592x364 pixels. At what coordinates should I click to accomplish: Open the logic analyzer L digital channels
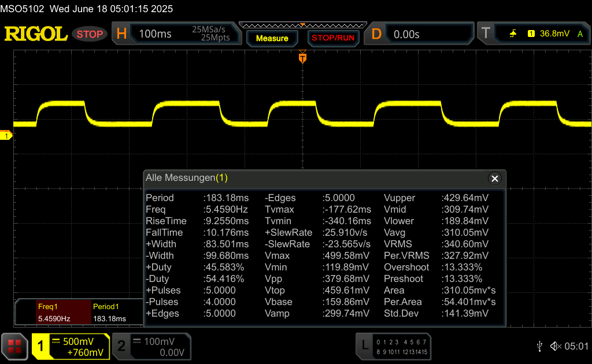[x=393, y=346]
